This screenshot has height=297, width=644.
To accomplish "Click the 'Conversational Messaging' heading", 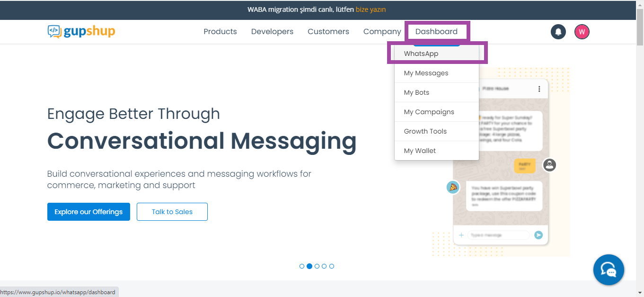I will (x=202, y=141).
